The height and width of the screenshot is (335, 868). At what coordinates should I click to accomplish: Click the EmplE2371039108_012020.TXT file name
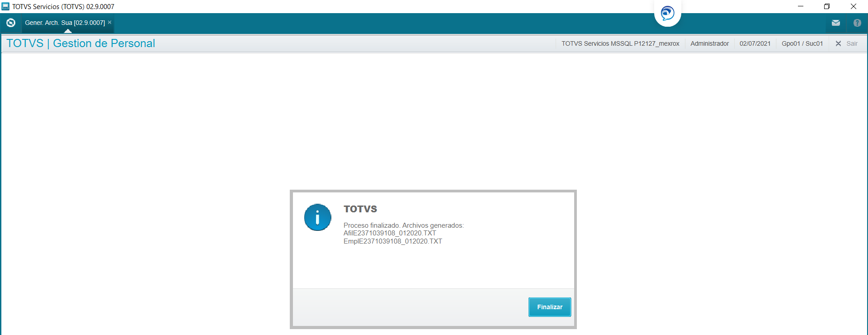click(393, 241)
